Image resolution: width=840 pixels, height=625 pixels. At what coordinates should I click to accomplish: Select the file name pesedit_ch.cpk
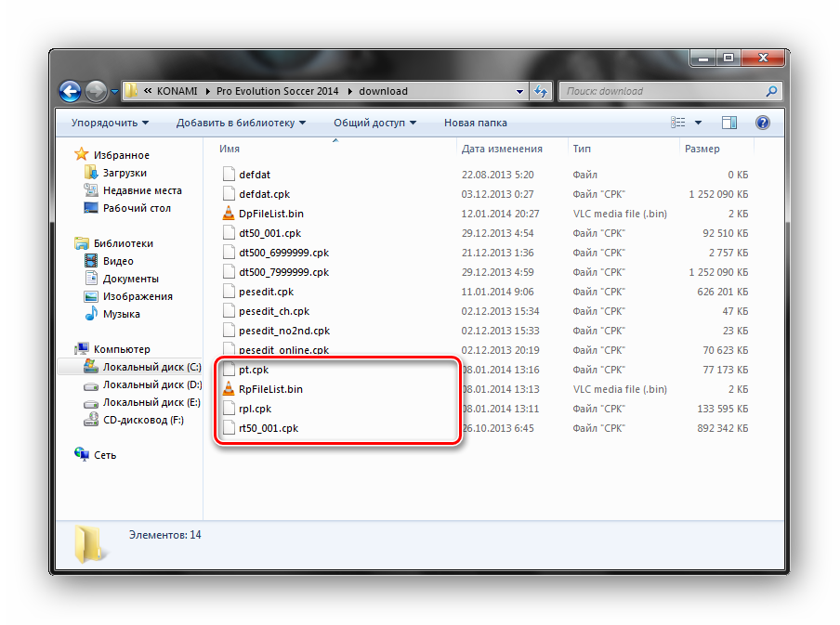tap(274, 311)
